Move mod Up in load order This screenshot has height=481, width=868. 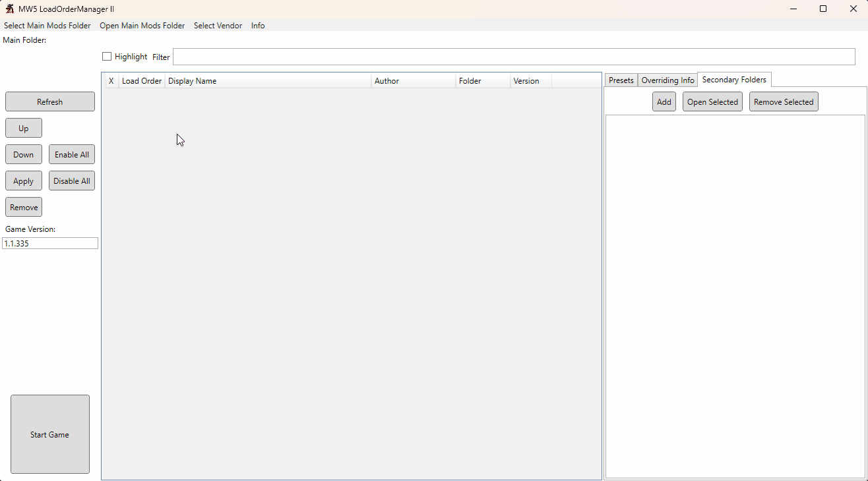coord(24,128)
